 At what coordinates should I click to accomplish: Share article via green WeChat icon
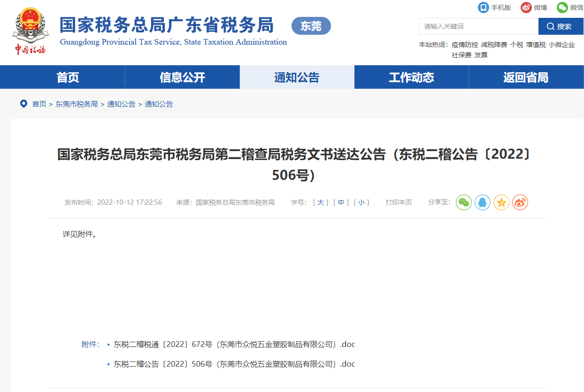coord(464,202)
